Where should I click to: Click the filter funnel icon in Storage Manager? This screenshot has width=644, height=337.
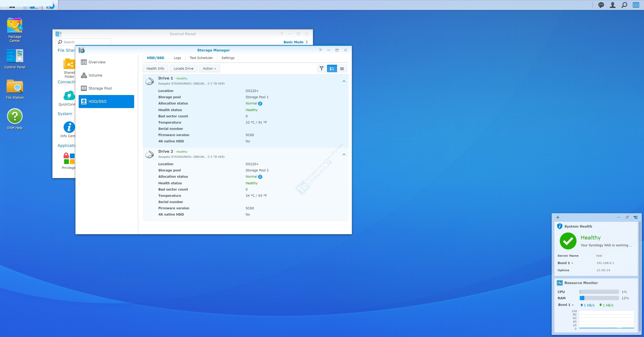322,68
